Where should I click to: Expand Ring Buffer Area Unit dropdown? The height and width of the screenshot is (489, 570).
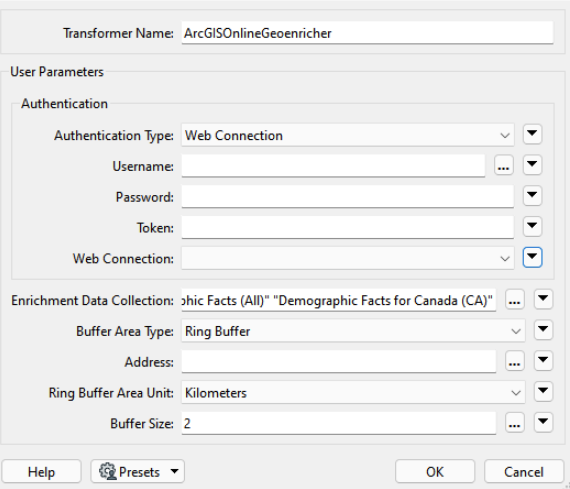353,393
